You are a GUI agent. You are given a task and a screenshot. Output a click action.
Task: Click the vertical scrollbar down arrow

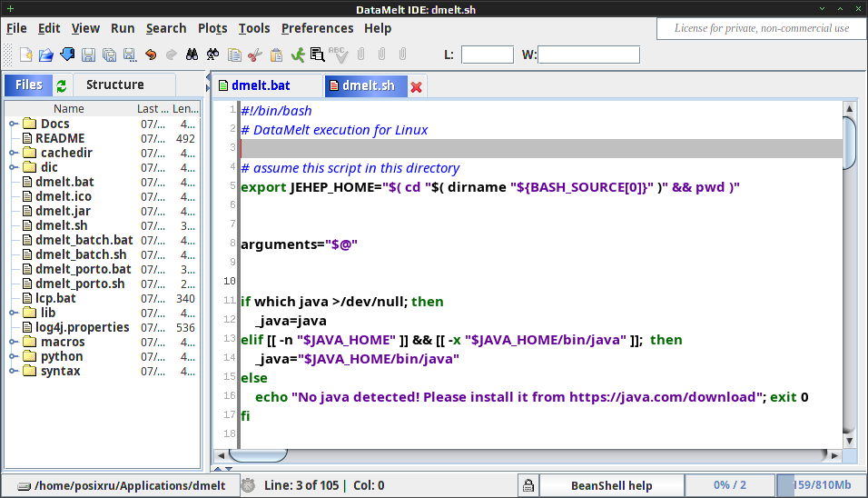pos(849,441)
